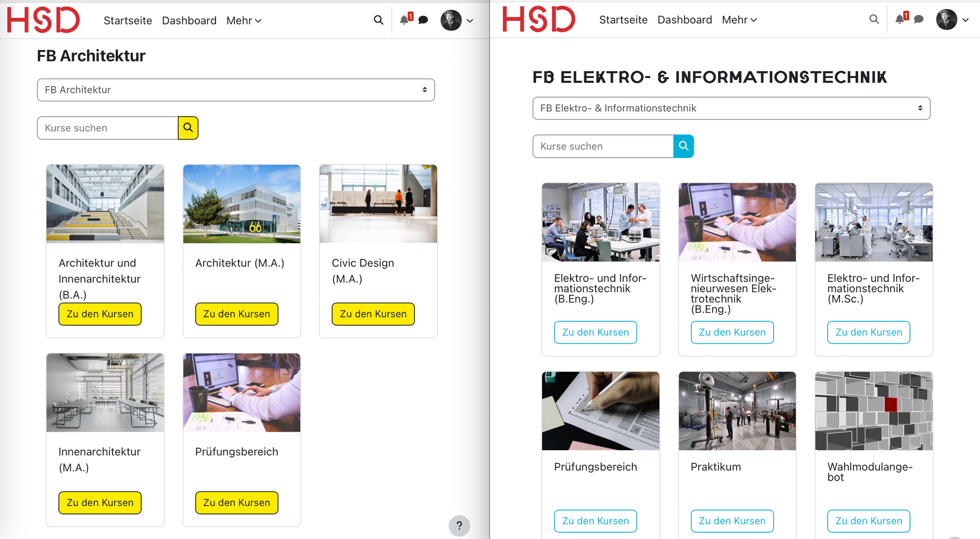Click Zu den Kursen under Civic Design (M.A.)
Image resolution: width=980 pixels, height=539 pixels.
(372, 314)
